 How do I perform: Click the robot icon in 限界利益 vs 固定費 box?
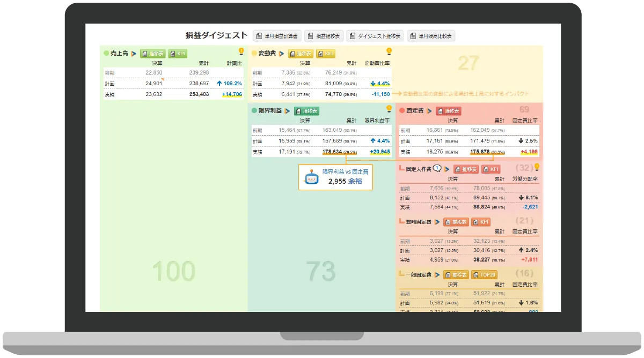pyautogui.click(x=311, y=177)
